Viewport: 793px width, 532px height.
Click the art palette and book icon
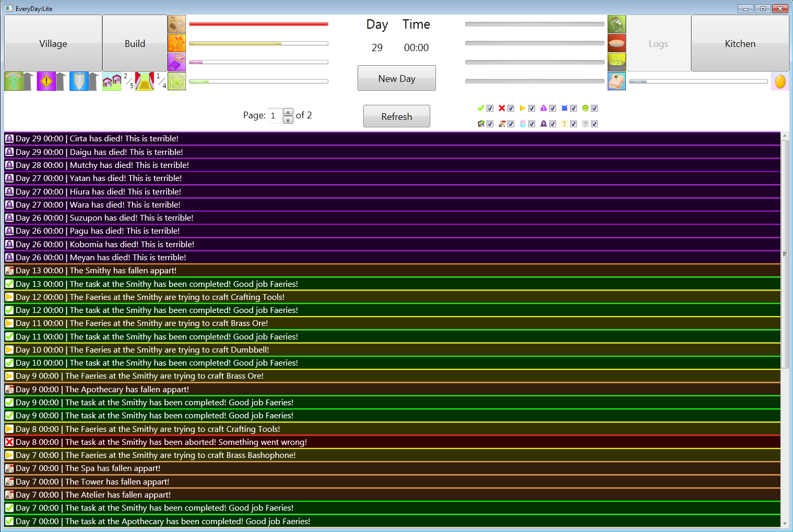176,62
